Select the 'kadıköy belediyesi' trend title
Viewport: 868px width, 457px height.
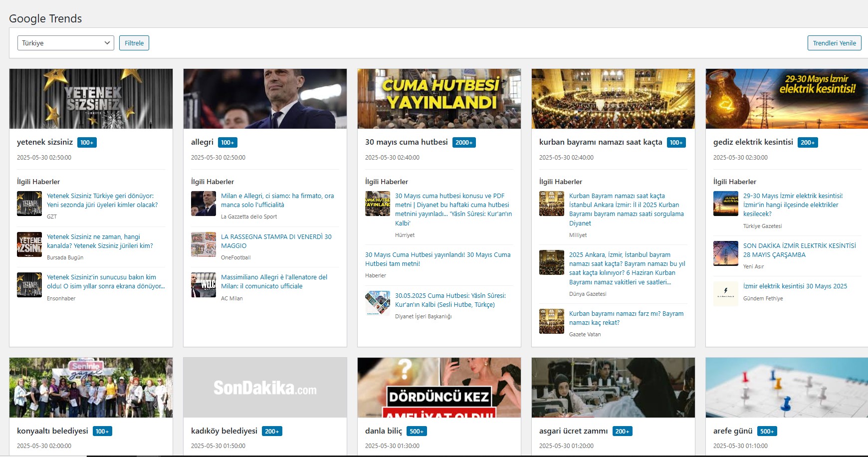224,431
